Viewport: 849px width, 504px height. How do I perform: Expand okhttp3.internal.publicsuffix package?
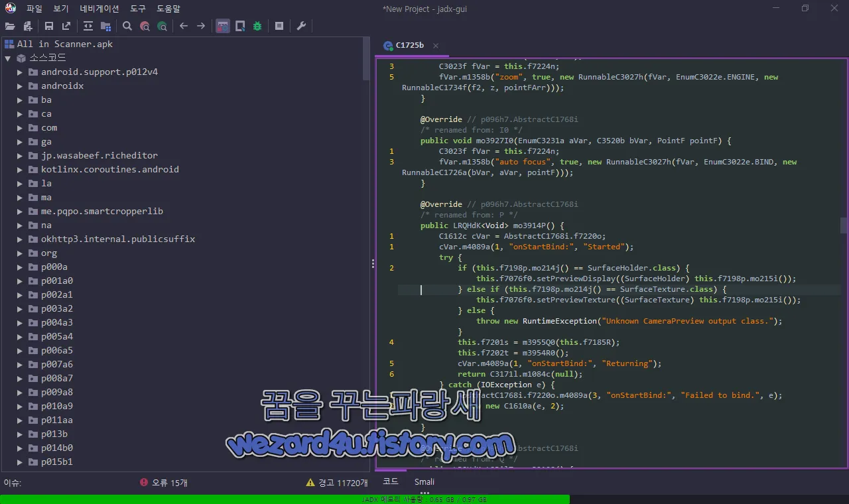pos(20,239)
